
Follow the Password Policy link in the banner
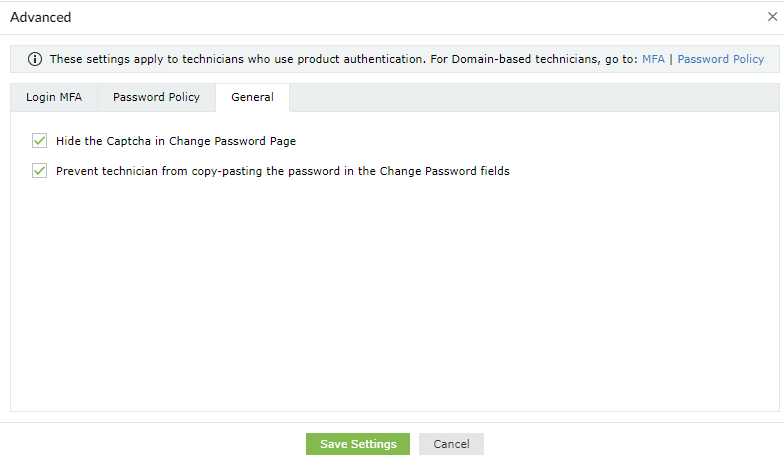point(720,59)
